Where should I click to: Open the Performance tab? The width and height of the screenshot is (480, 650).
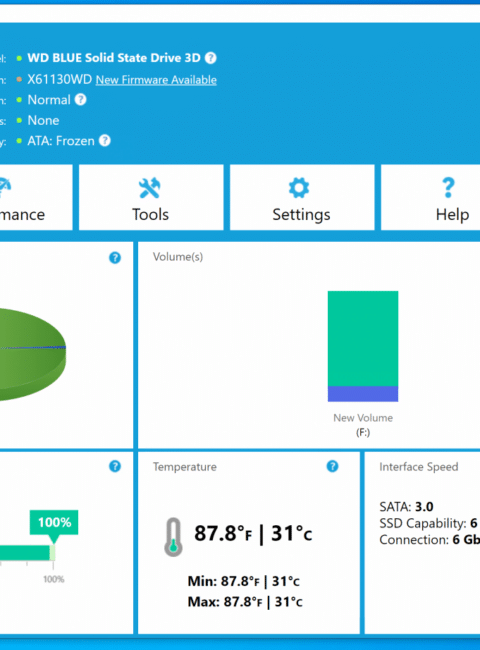(x=36, y=197)
